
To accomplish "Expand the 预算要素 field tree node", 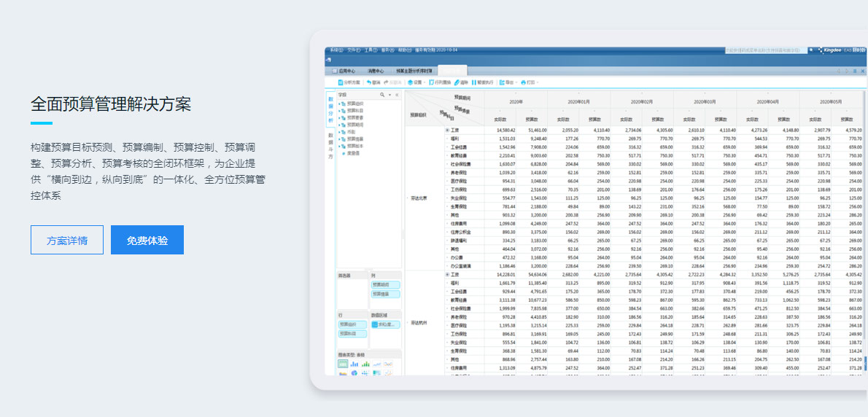I will click(339, 118).
